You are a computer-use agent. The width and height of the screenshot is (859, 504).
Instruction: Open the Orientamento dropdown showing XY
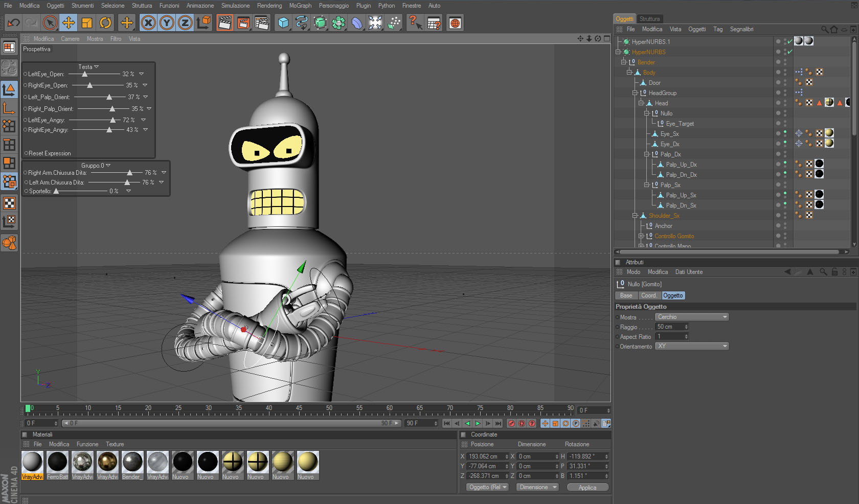[x=692, y=346]
